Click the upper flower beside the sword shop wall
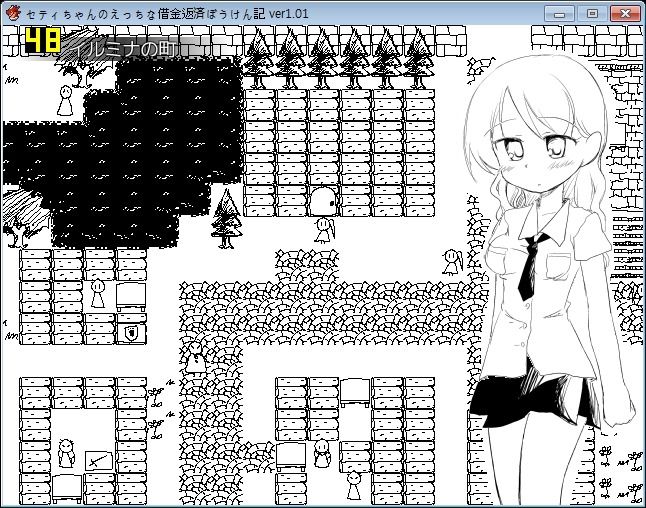Viewport: 646px width, 508px height. [x=156, y=396]
